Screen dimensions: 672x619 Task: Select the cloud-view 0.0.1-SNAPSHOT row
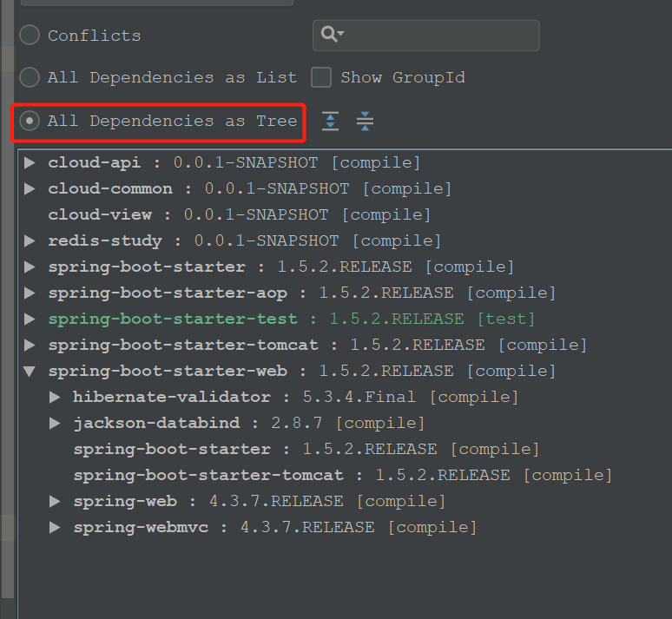(239, 214)
